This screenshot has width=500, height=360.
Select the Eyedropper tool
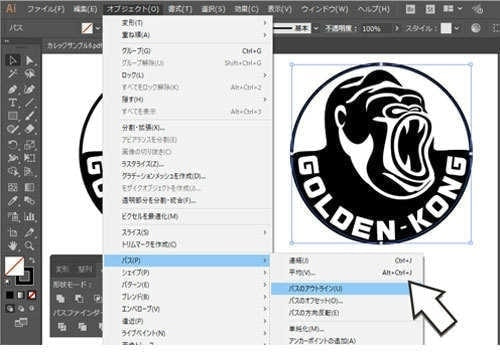13,201
